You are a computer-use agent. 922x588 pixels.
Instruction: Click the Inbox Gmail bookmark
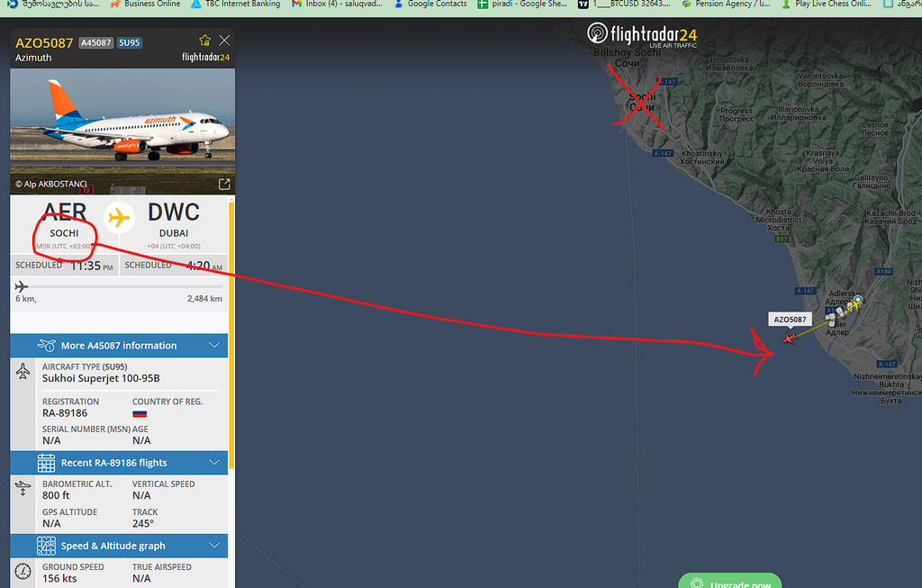click(x=337, y=5)
